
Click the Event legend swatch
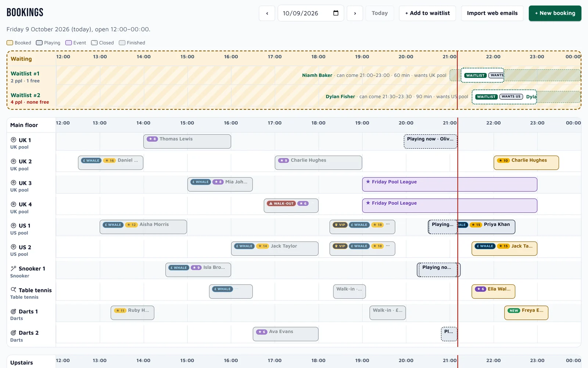pyautogui.click(x=68, y=43)
